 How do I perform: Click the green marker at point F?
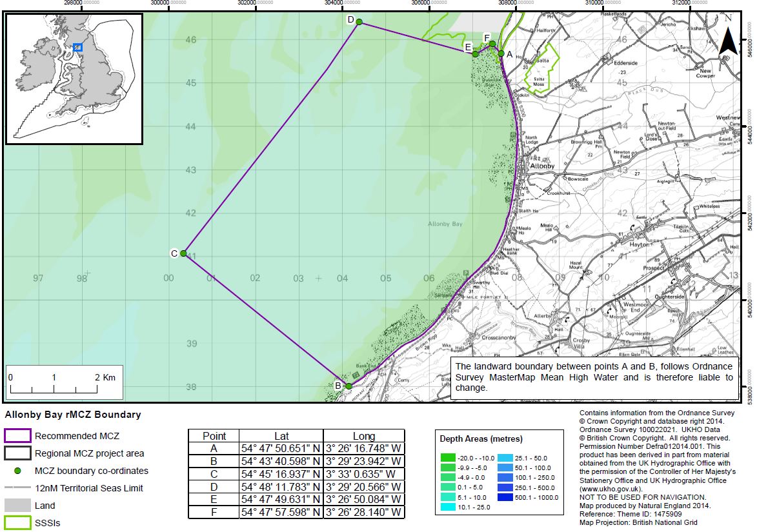click(x=492, y=44)
